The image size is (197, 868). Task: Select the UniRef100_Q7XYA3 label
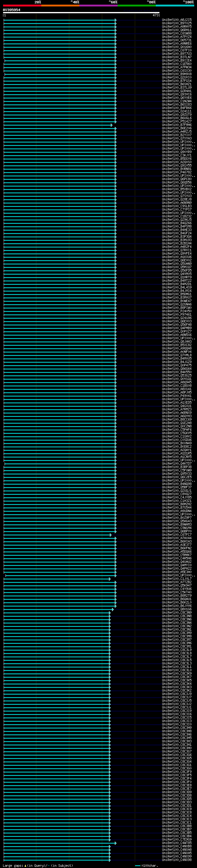tap(177, 139)
